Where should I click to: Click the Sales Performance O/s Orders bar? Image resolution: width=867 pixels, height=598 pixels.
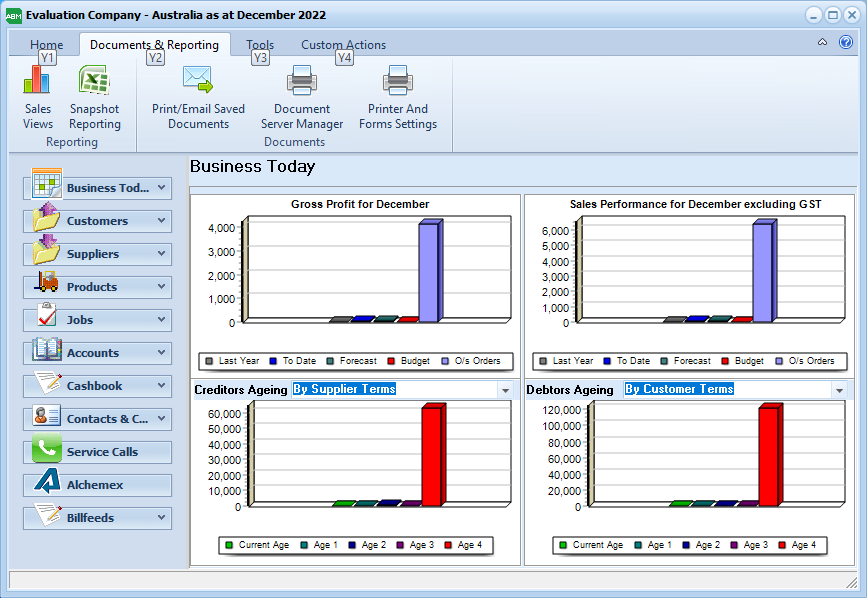click(762, 272)
